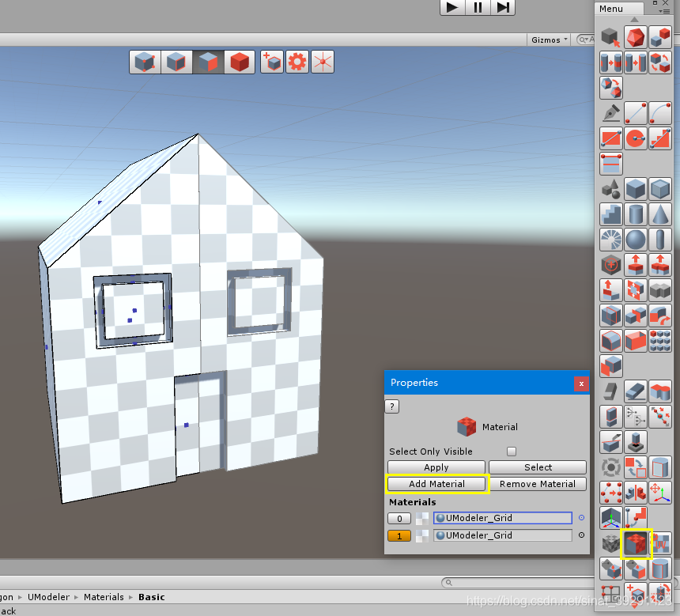Choose the Cylinder shape tool
The width and height of the screenshot is (680, 616).
pos(636,214)
